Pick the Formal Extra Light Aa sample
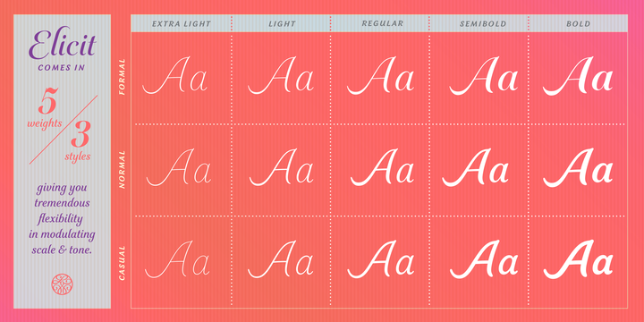The image size is (644, 322). click(175, 75)
